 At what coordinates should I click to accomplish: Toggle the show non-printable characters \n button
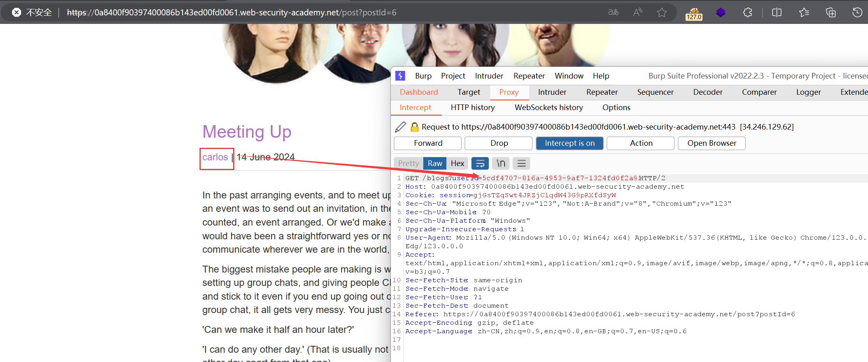click(x=501, y=164)
